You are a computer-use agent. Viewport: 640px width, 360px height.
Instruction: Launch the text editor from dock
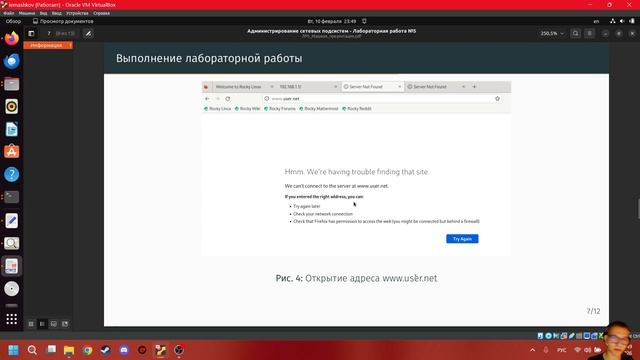click(x=11, y=220)
